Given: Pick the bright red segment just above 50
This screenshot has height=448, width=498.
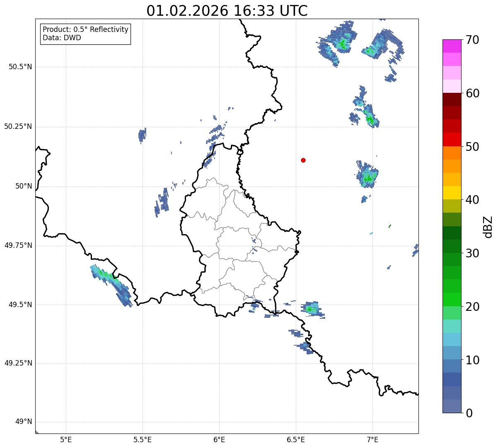Looking at the screenshot, I should click(452, 140).
